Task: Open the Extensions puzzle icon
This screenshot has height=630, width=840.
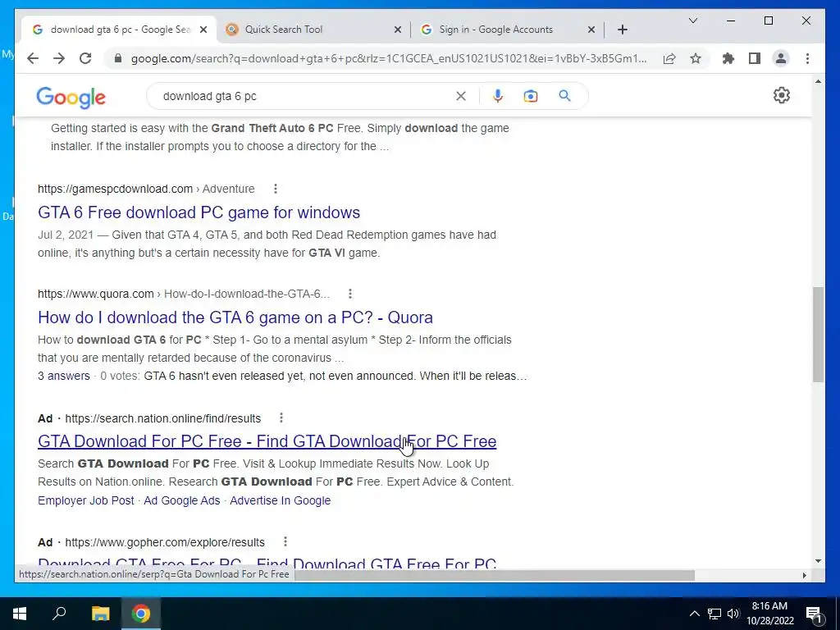Action: (x=728, y=58)
